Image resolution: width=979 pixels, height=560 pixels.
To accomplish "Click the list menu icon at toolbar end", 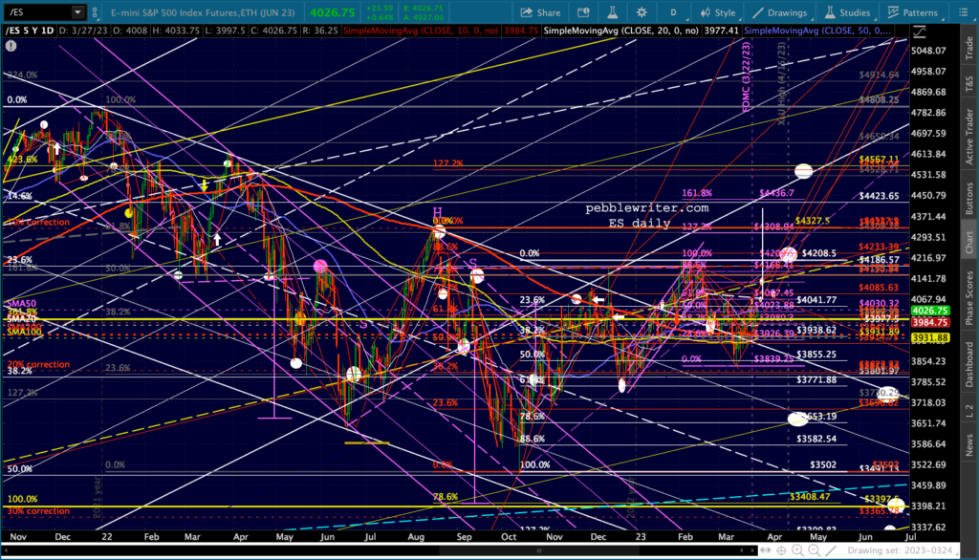I will click(963, 12).
